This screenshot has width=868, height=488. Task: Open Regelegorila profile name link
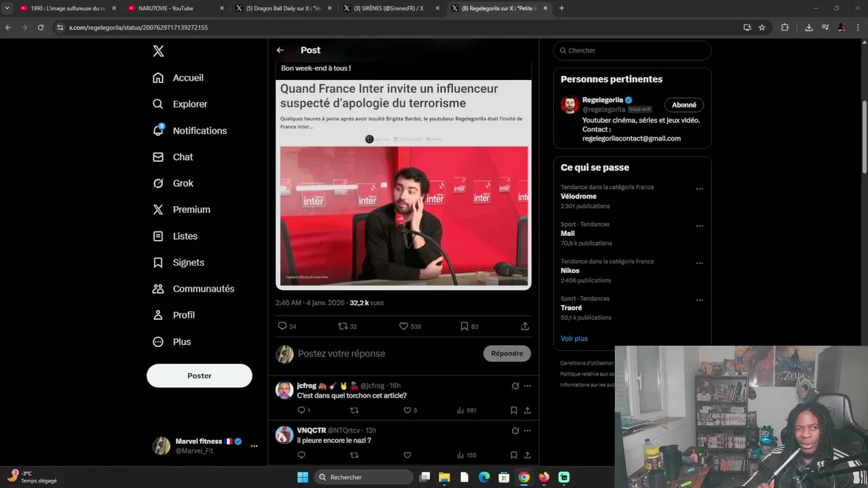602,100
